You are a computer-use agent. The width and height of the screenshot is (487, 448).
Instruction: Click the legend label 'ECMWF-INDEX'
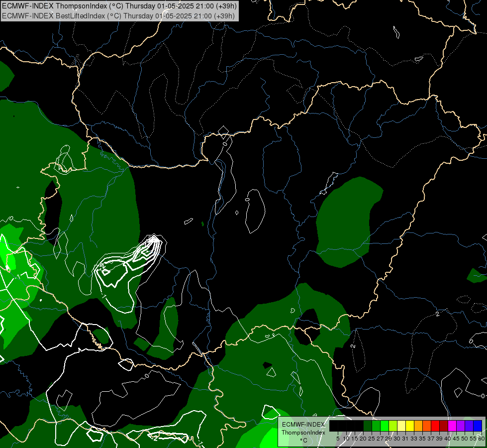click(x=303, y=425)
